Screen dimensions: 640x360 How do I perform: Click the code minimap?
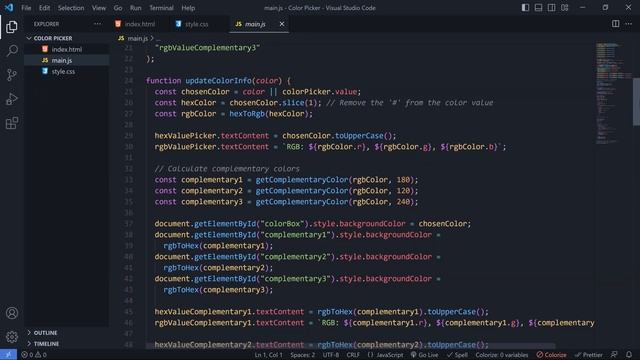coord(613,92)
